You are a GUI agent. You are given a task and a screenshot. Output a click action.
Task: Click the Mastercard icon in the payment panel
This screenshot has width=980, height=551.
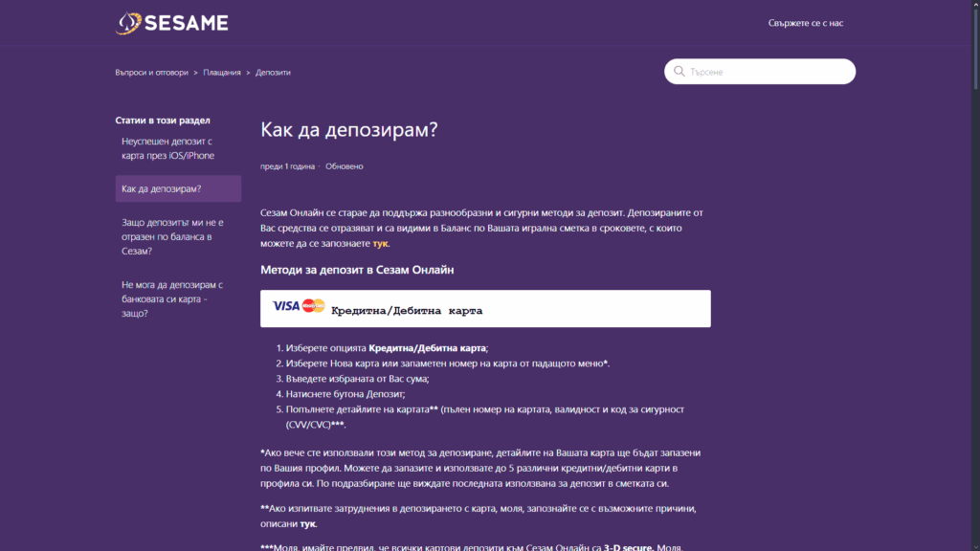click(312, 308)
